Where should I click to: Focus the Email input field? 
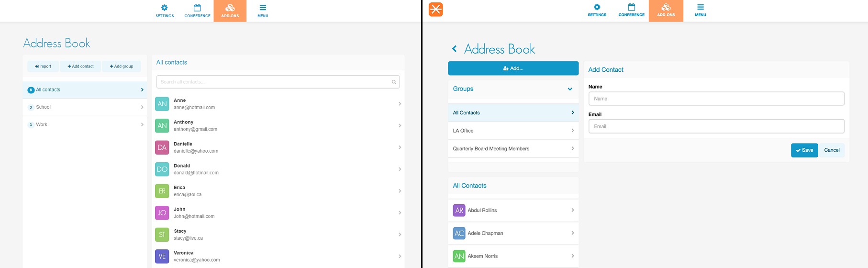click(x=716, y=126)
